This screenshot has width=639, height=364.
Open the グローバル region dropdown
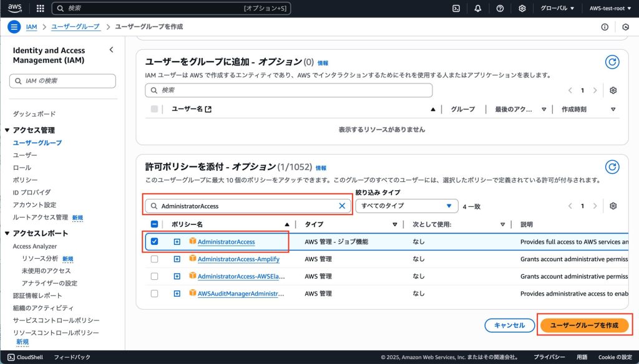point(557,8)
